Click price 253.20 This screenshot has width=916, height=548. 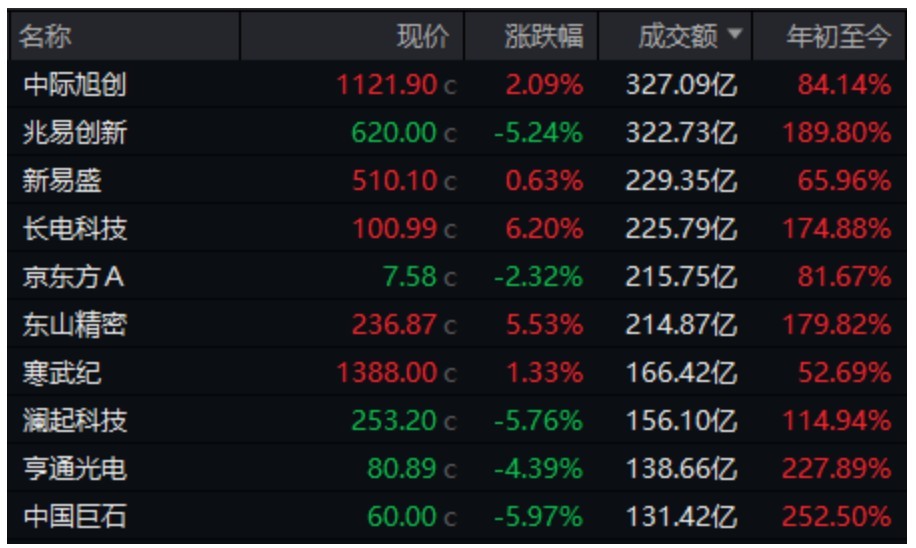click(x=394, y=421)
